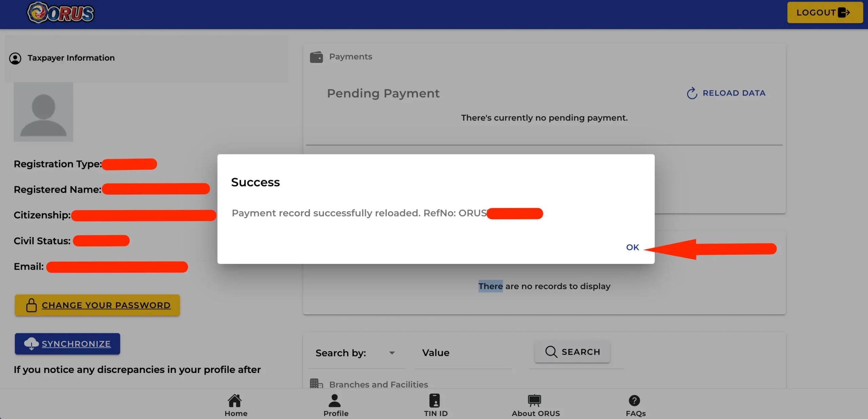Click RELOAD DATA

[x=726, y=93]
